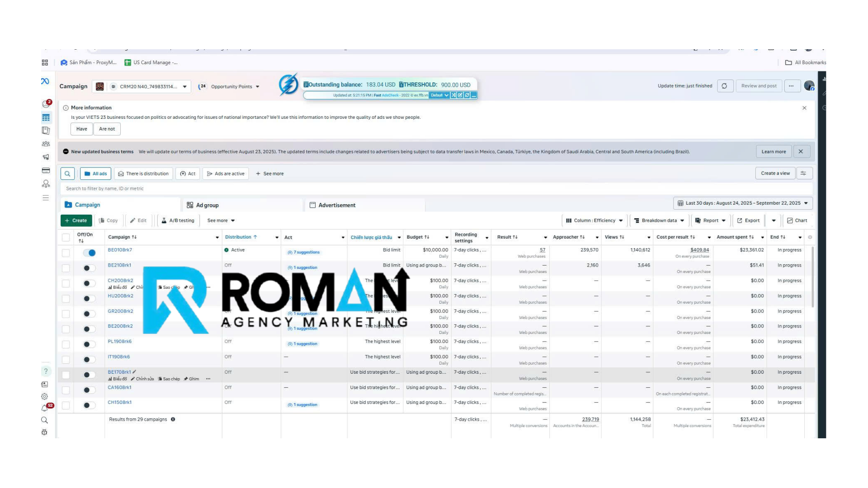868x488 pixels.
Task: Click the green Create button
Action: 76,221
